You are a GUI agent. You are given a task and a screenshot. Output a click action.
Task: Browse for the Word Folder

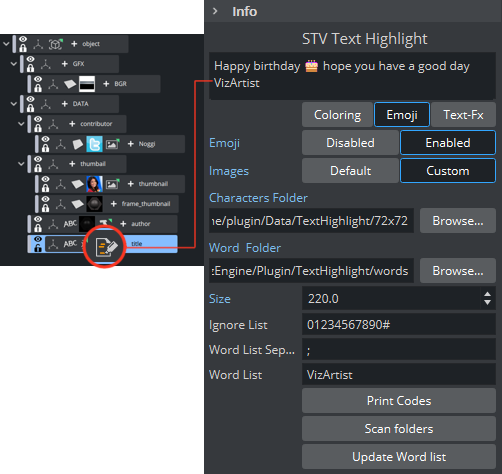(x=458, y=271)
